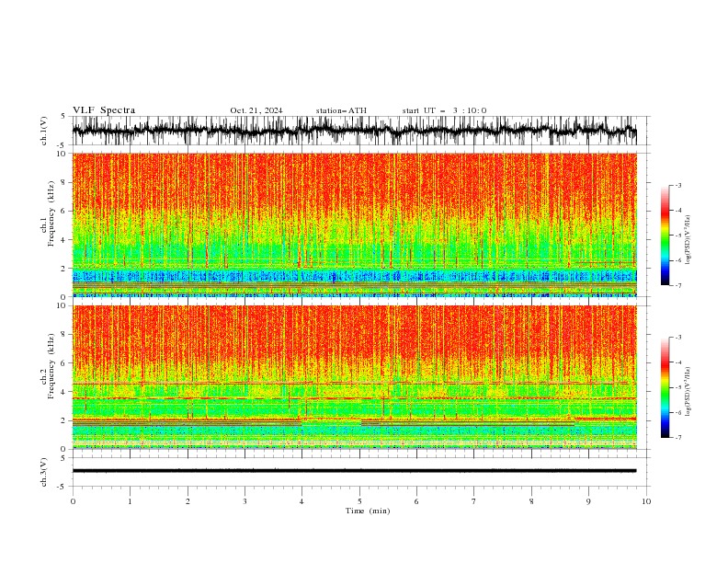Click the "2" tick on the time axis
The width and height of the screenshot is (728, 563).
coord(188,501)
